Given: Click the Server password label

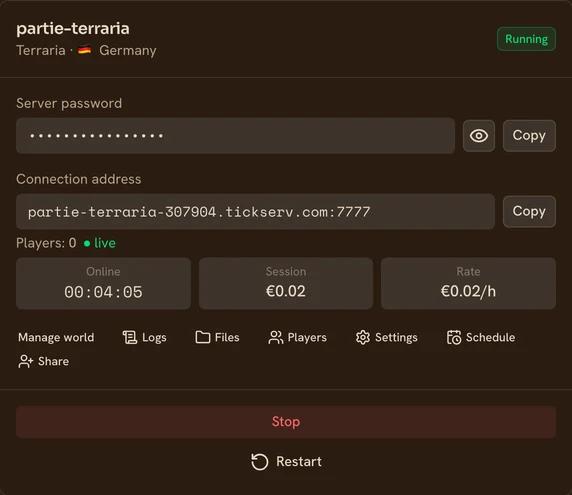Looking at the screenshot, I should click(x=69, y=103).
